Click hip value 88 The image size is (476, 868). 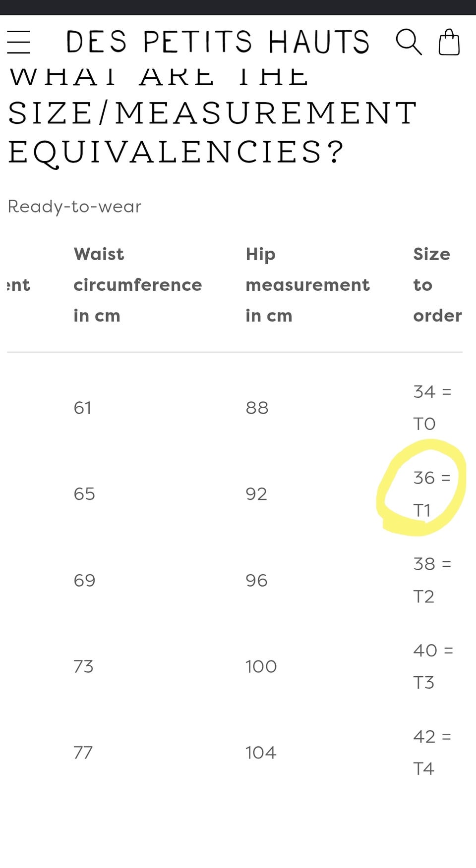(x=257, y=408)
